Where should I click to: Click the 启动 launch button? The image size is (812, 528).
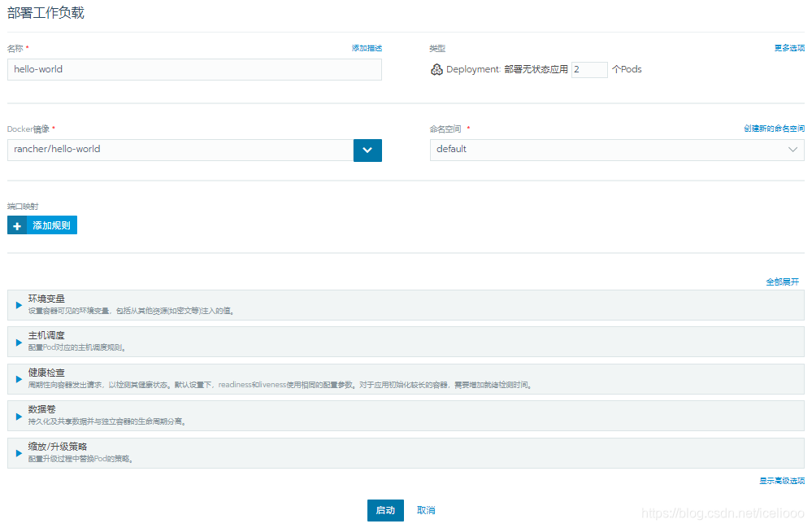tap(385, 510)
